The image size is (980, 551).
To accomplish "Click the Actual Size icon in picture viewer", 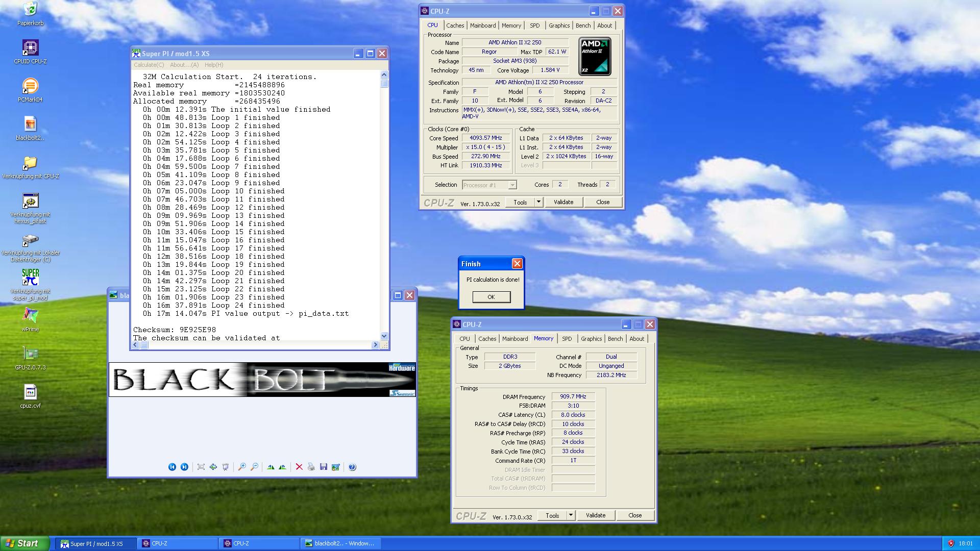I will pos(213,467).
